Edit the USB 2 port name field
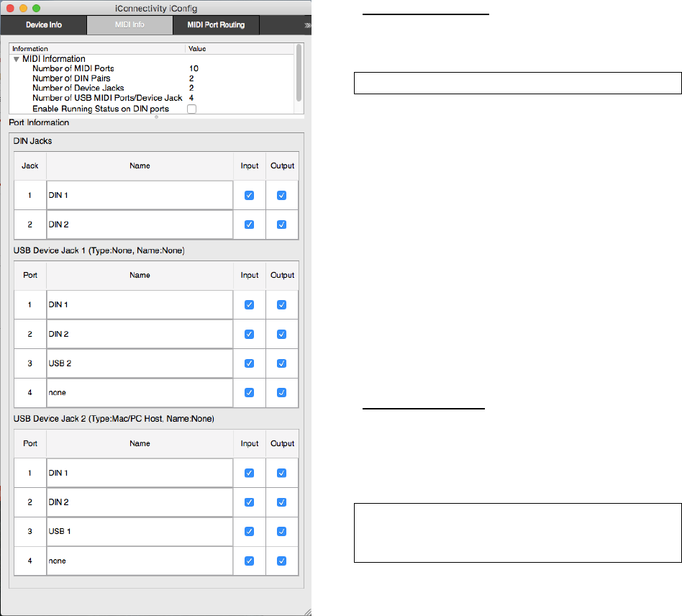Screen dimensions: 682x616 point(140,363)
